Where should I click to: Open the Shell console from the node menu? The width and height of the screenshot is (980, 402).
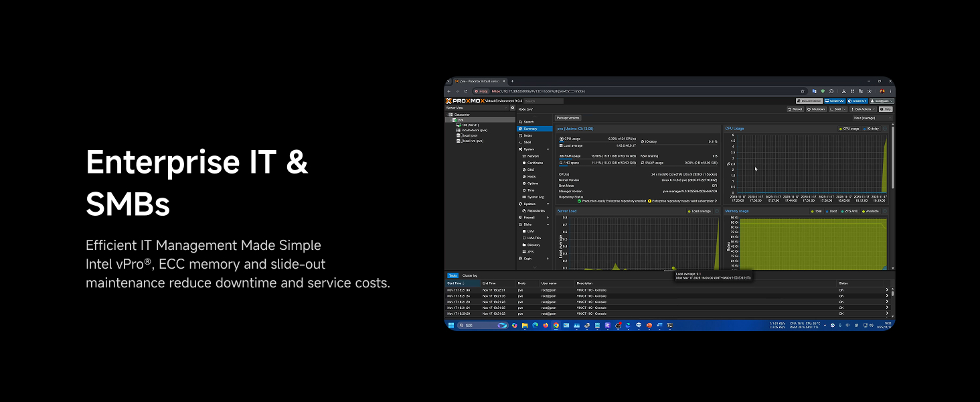527,143
